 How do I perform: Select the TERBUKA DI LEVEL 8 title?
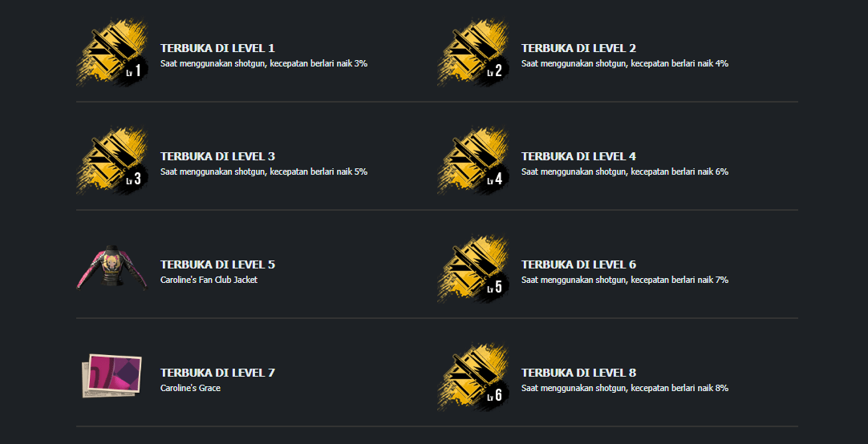(578, 373)
